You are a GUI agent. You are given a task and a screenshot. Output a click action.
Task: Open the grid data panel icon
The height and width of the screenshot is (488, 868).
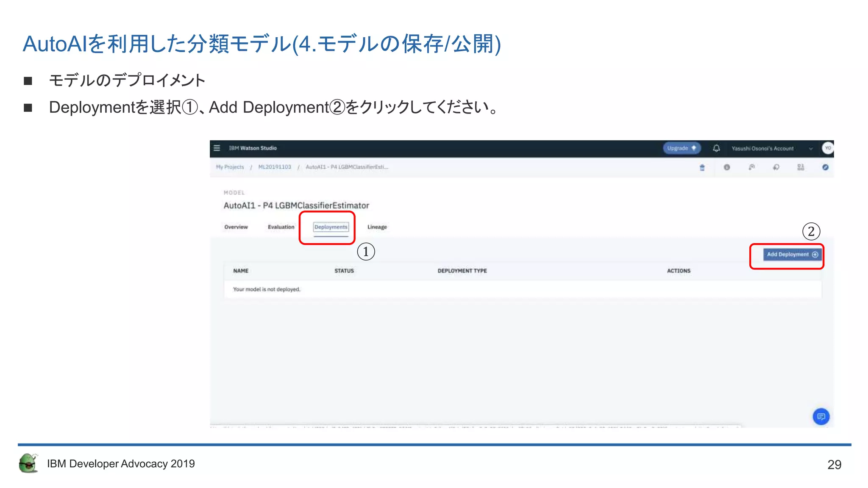pyautogui.click(x=801, y=167)
